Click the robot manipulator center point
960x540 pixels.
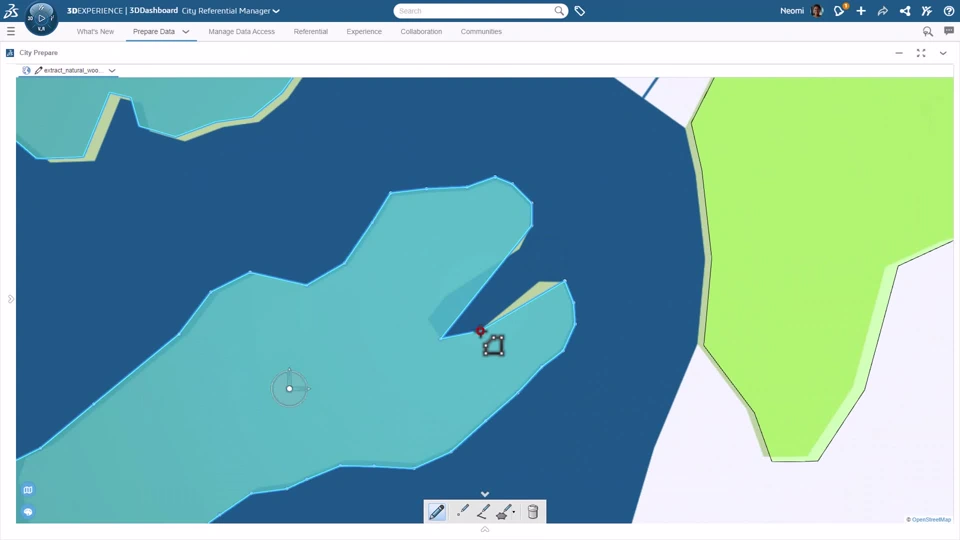pos(290,388)
